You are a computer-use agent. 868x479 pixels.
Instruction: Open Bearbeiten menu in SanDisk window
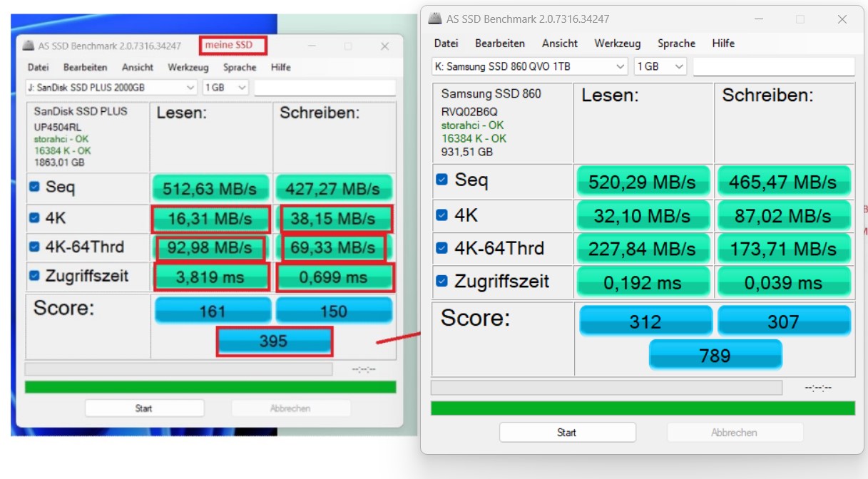pyautogui.click(x=86, y=67)
